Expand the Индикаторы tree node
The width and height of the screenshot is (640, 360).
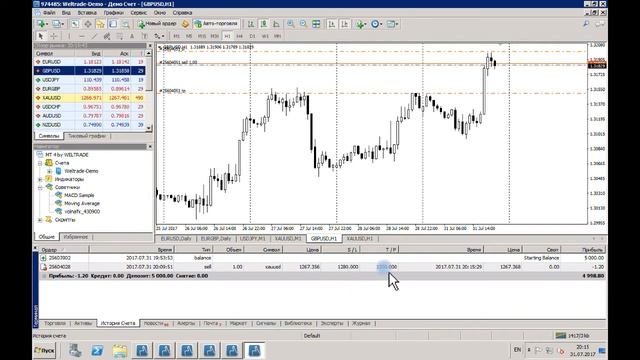(x=40, y=179)
